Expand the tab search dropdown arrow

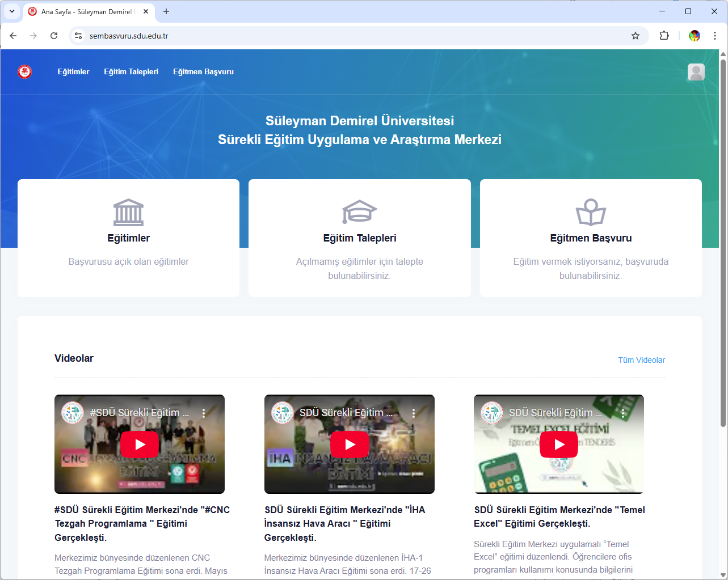point(12,11)
